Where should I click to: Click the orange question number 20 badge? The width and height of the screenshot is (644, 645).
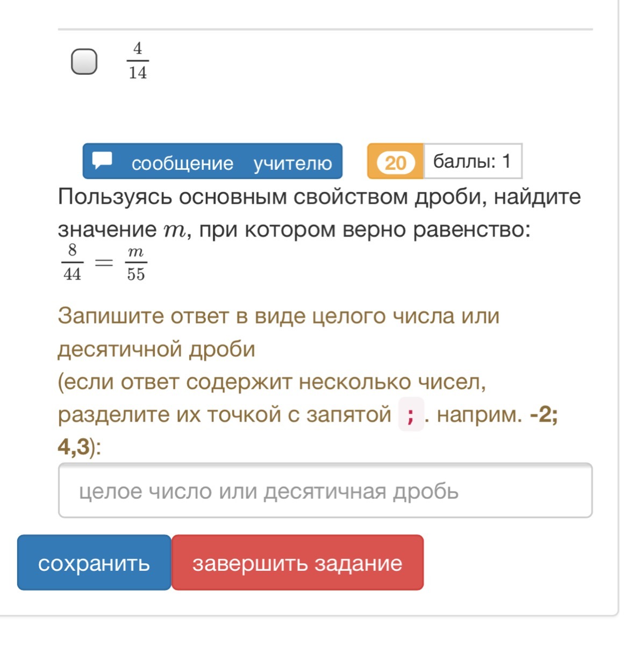[395, 162]
